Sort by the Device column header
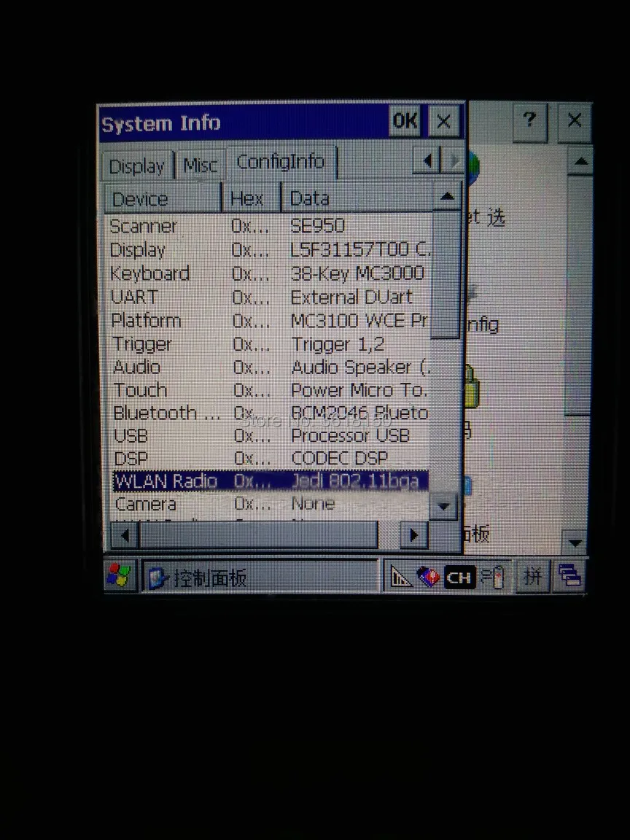The width and height of the screenshot is (630, 840). (x=163, y=199)
